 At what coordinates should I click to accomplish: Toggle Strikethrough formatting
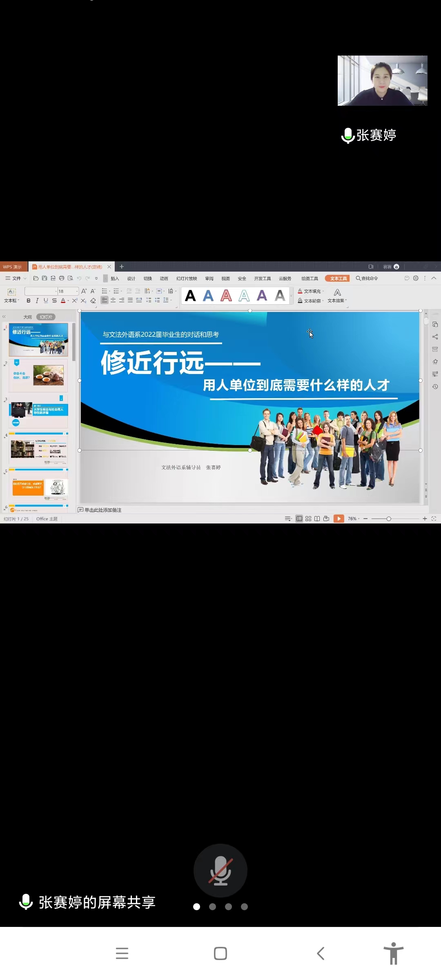pos(54,301)
